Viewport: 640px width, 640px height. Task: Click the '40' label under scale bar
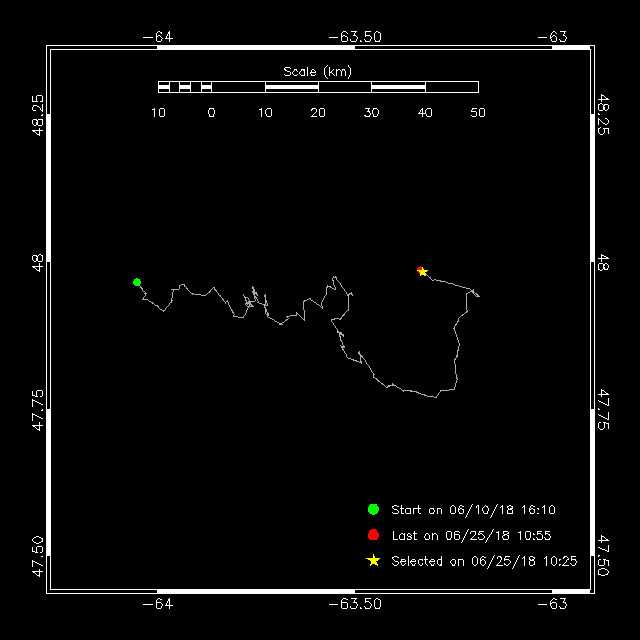(425, 113)
